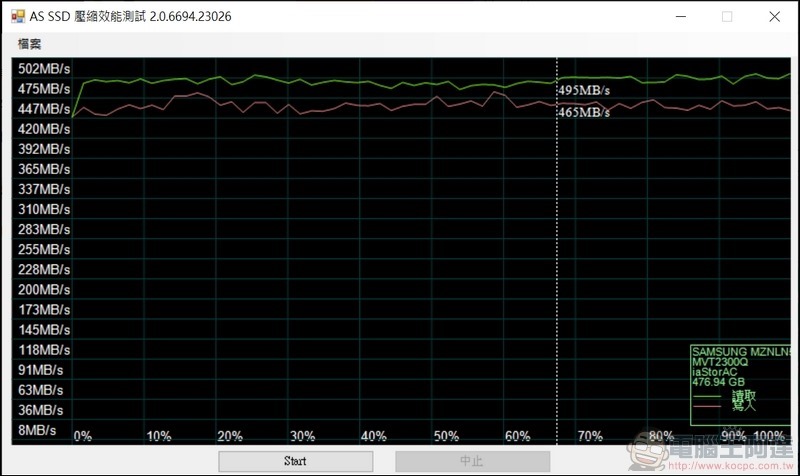Click the 310MB/s axis label
The image size is (800, 476).
click(44, 209)
